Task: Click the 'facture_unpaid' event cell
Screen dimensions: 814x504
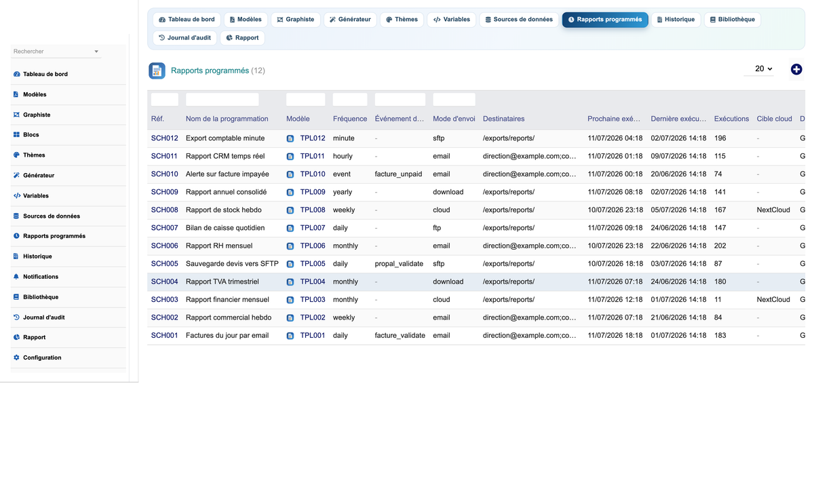Action: coord(398,174)
